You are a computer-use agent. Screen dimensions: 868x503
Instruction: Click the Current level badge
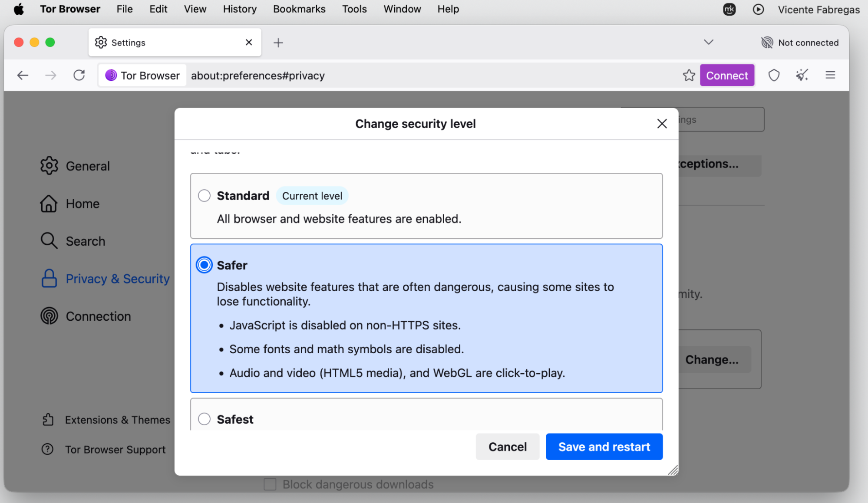coord(312,196)
